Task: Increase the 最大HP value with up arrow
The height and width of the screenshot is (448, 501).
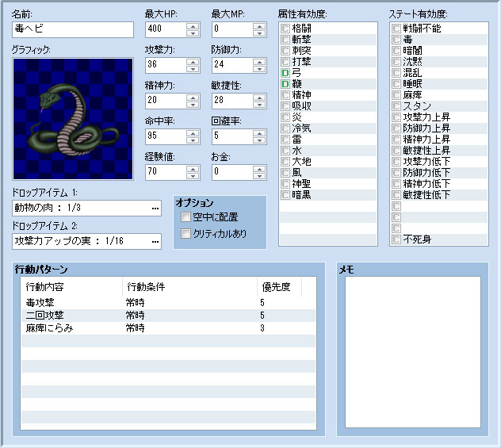Action: [193, 25]
